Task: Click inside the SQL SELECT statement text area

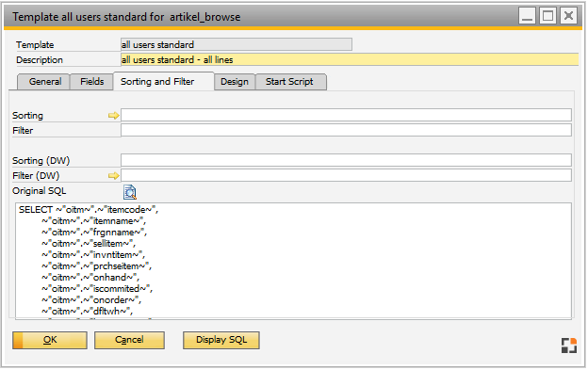Action: 294,261
